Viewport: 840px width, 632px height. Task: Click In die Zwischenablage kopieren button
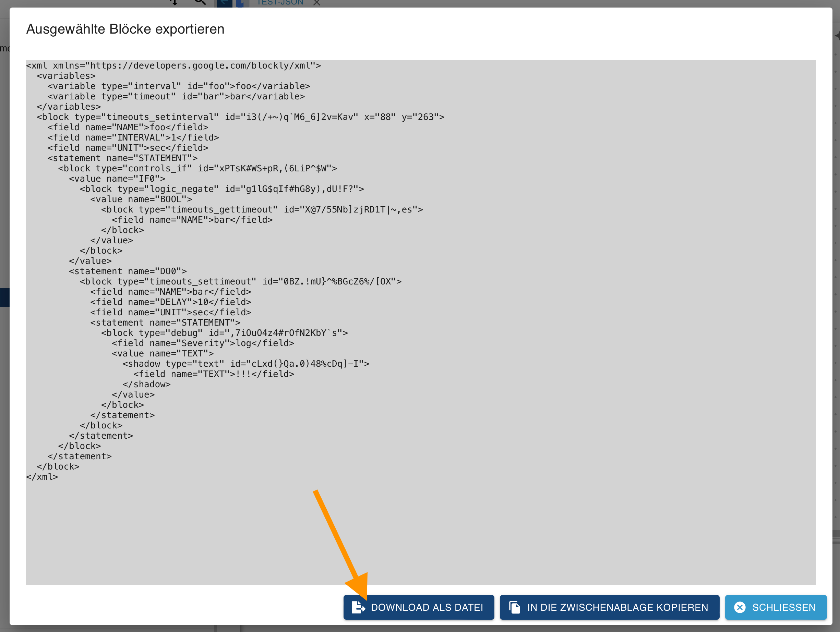point(609,607)
